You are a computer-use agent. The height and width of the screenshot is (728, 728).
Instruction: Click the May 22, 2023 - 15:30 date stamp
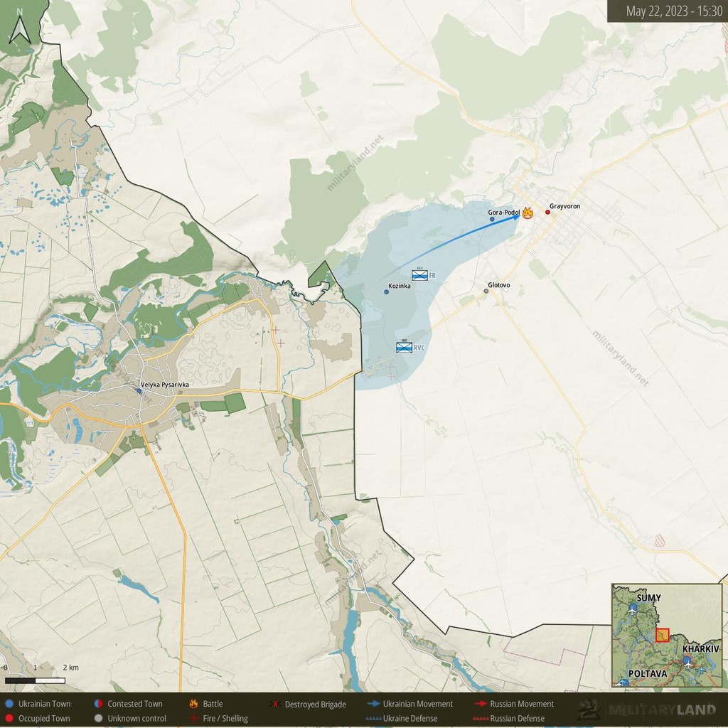pyautogui.click(x=674, y=11)
